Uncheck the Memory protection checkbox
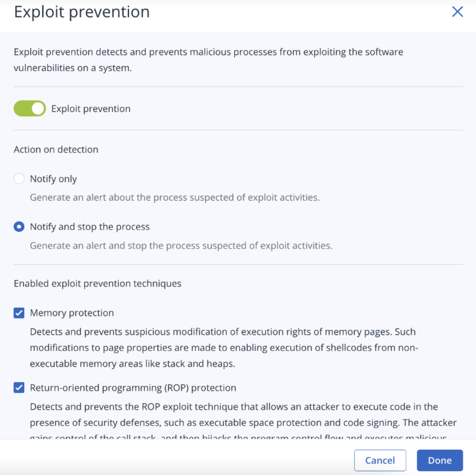This screenshot has height=475, width=476. [19, 313]
